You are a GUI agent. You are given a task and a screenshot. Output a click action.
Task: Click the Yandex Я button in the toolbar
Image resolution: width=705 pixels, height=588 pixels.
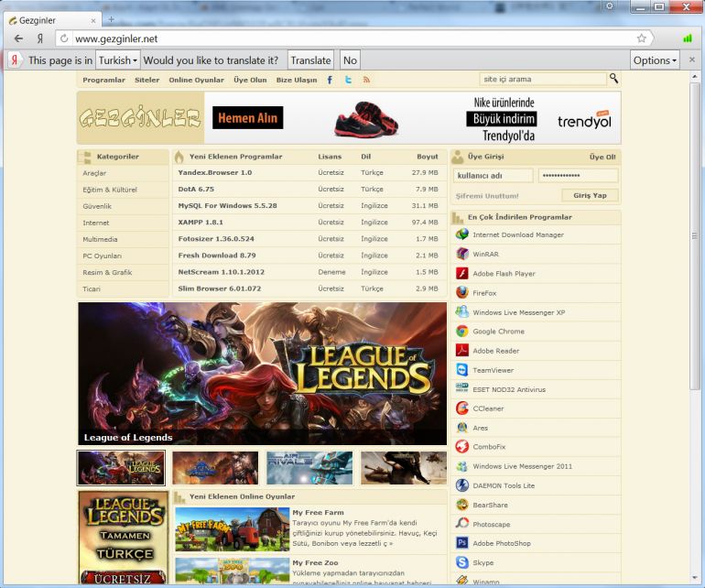(x=40, y=38)
